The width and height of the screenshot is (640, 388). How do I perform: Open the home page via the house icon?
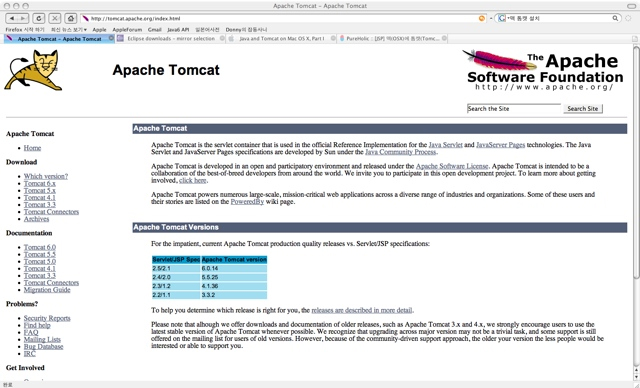[x=71, y=18]
